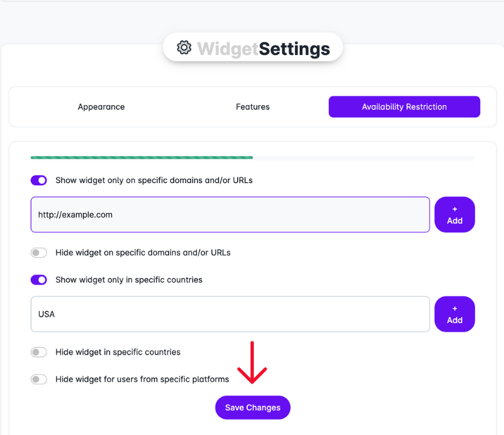Click the "Hide widget on specific domains and/or URLs" label
Viewport: 504px width, 435px height.
tap(143, 253)
